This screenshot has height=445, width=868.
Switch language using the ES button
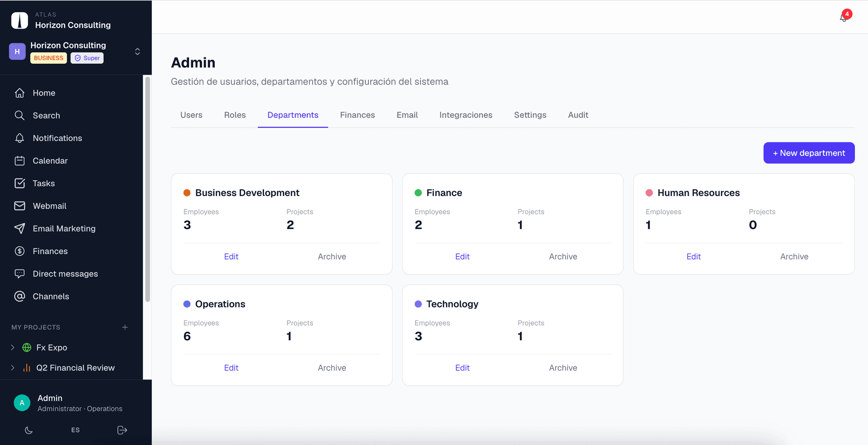click(x=75, y=430)
